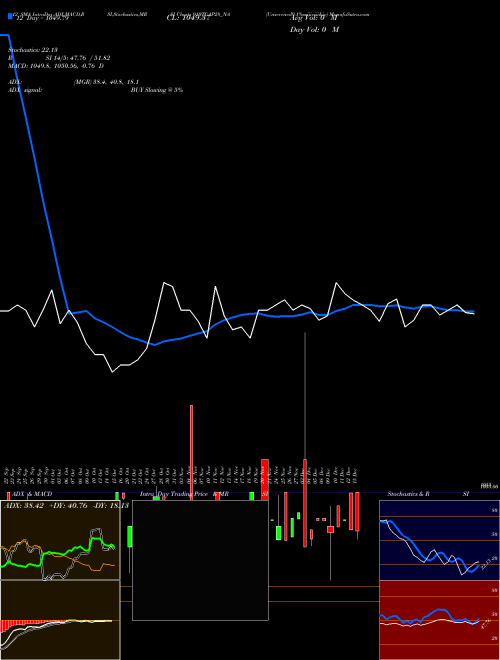Click the '(MGR) 38.4, 40.8, 18.1' ADX values
Viewport: 500px width, 660px height.
(106, 82)
